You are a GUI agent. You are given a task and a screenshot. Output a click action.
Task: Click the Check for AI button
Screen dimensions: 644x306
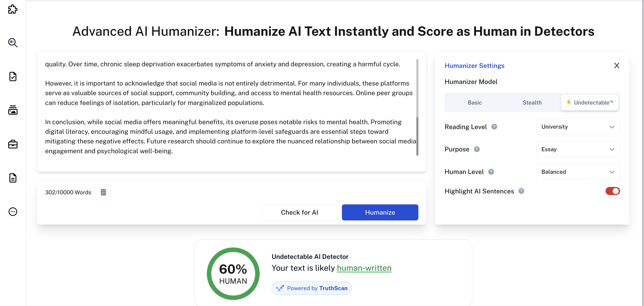(299, 212)
